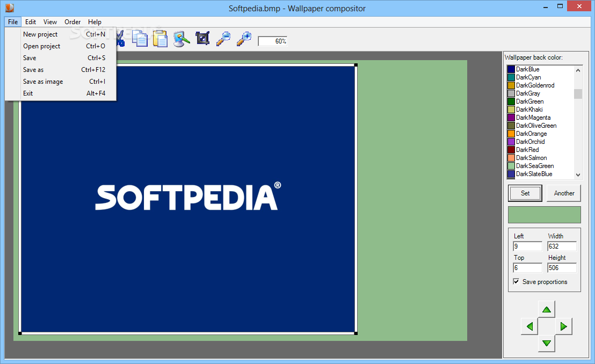Select the DarkOrange list row
The width and height of the screenshot is (595, 364).
[540, 134]
